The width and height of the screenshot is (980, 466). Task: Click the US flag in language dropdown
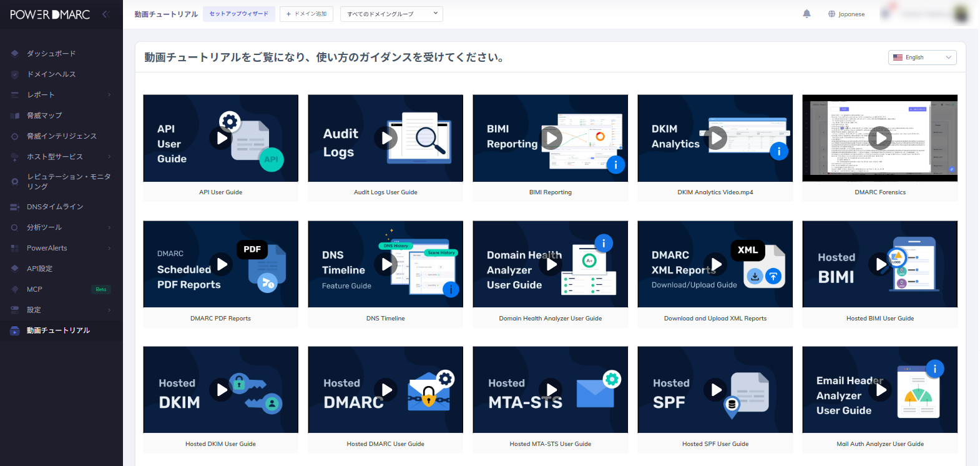point(898,57)
